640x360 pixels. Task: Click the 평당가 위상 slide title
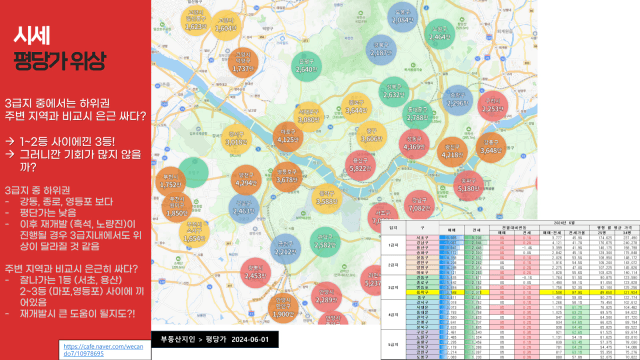click(x=60, y=61)
